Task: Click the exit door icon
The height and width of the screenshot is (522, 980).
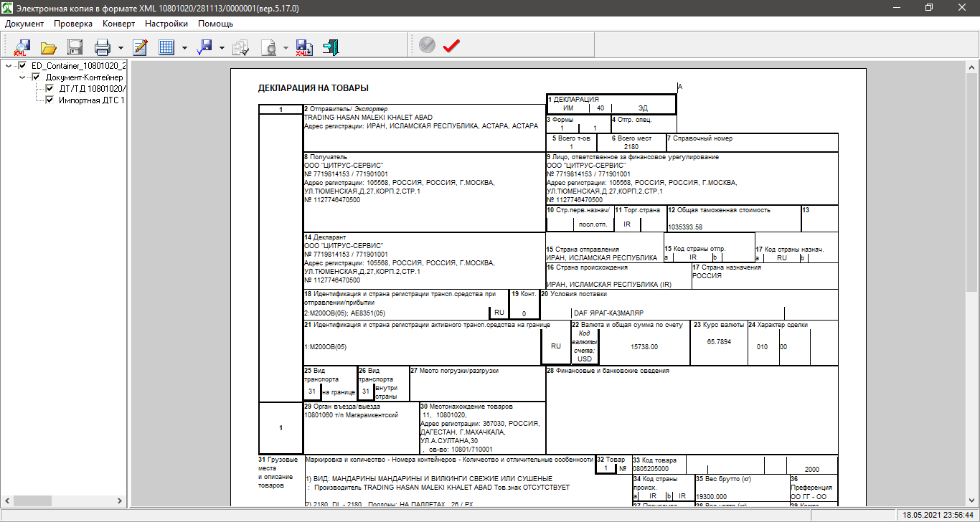Action: coord(330,48)
